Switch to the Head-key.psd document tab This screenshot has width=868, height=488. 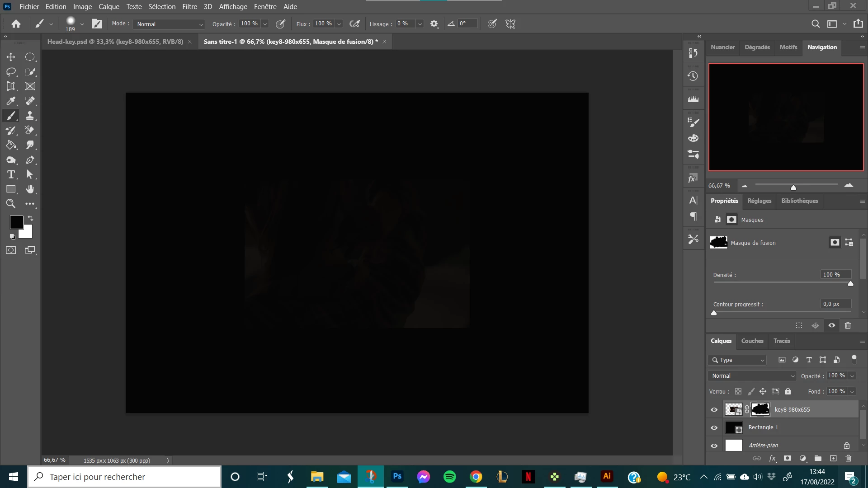click(x=115, y=42)
